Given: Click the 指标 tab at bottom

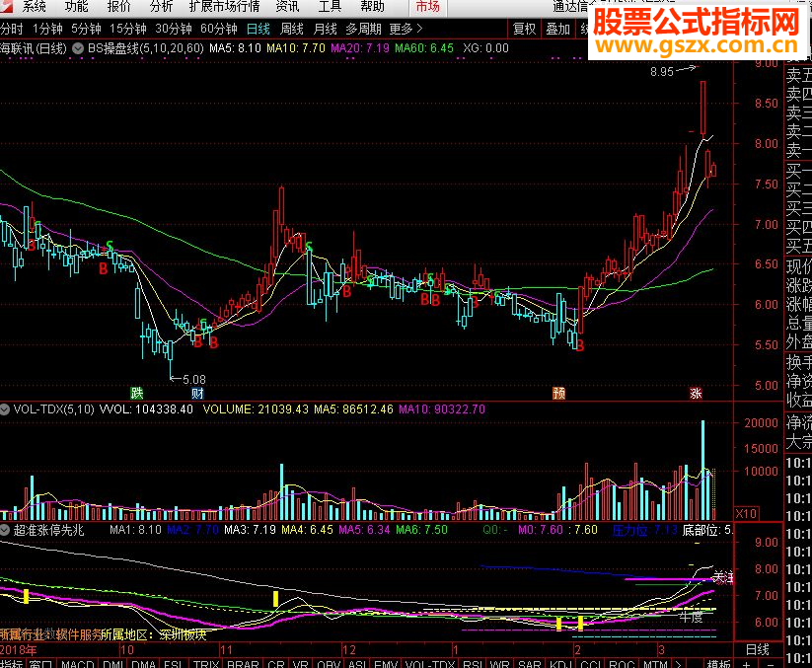Looking at the screenshot, I should click(x=12, y=664).
